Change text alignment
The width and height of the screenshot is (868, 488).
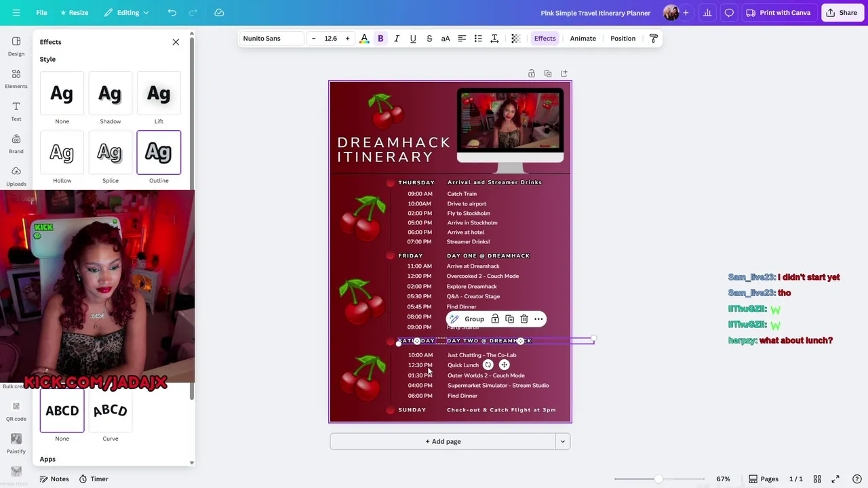tap(462, 39)
